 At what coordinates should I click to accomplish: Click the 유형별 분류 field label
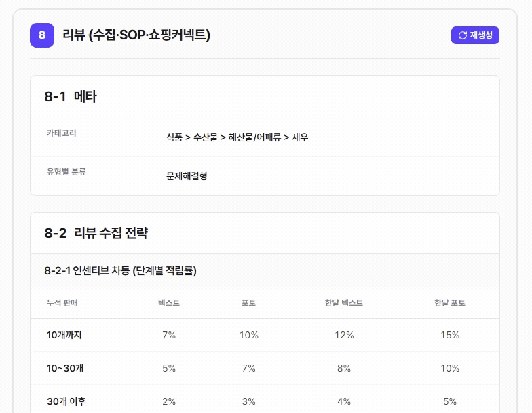(x=66, y=171)
